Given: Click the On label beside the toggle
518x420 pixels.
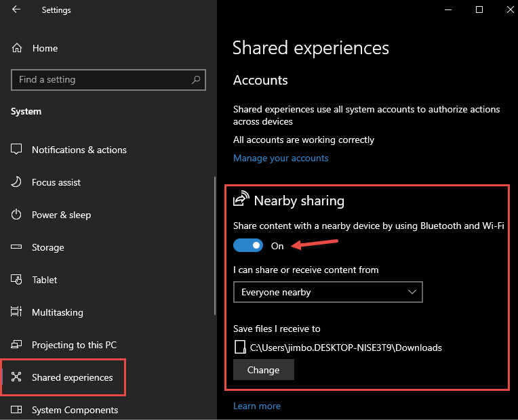Looking at the screenshot, I should [277, 246].
